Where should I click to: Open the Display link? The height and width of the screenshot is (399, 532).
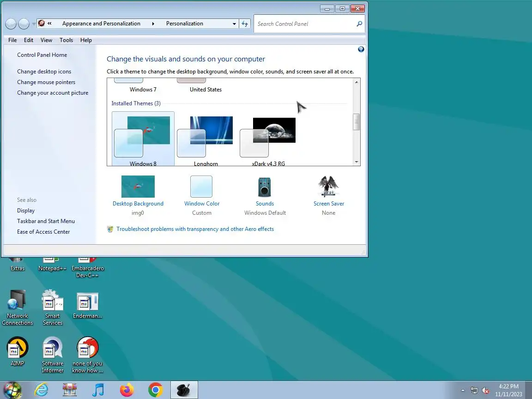pos(26,211)
